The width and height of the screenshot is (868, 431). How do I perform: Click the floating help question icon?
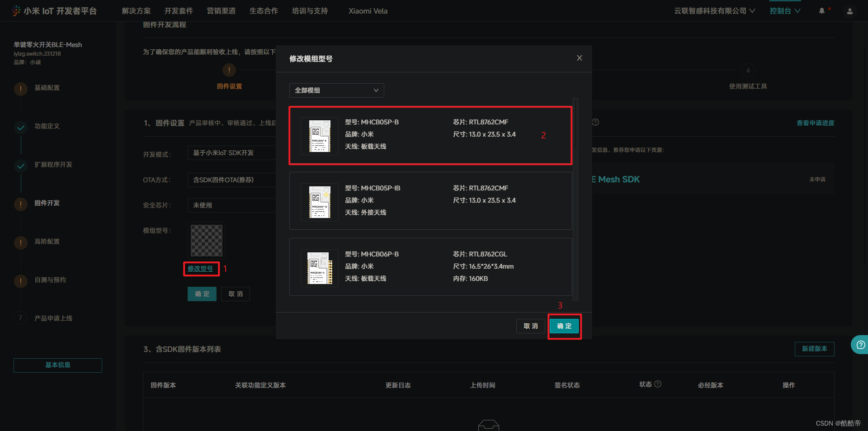click(x=861, y=345)
